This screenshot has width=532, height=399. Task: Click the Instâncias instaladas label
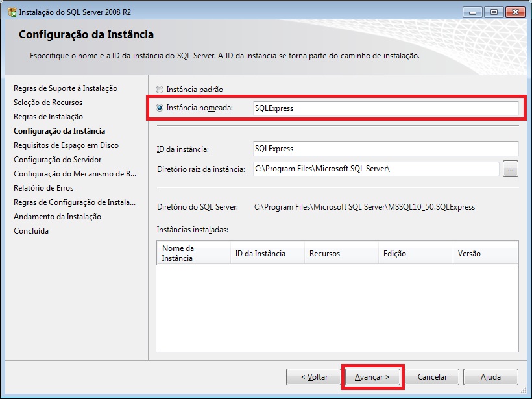(x=193, y=230)
